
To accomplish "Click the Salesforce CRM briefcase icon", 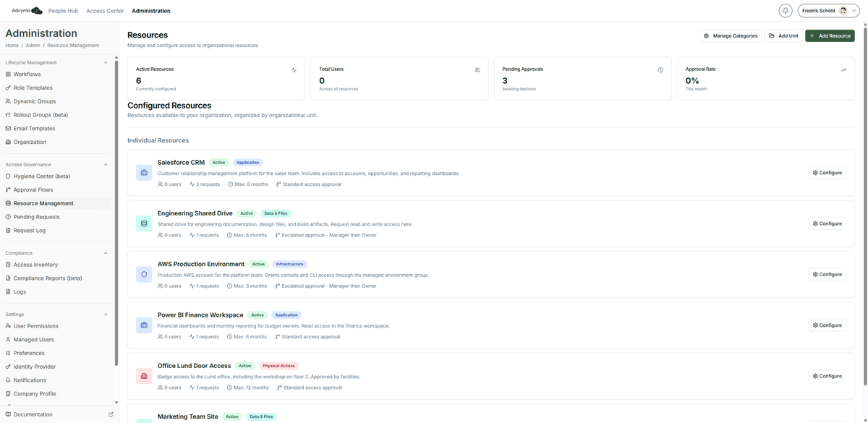I will tap(144, 173).
